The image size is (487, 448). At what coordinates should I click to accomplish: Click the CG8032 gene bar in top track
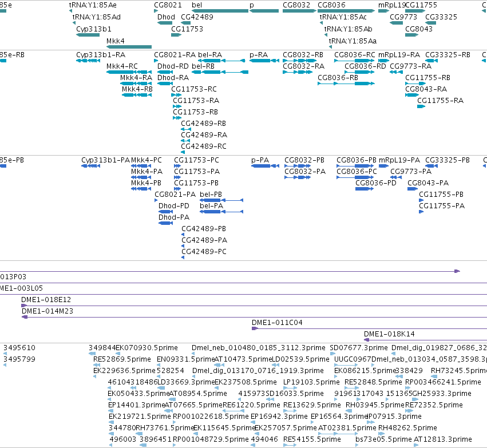(x=299, y=11)
